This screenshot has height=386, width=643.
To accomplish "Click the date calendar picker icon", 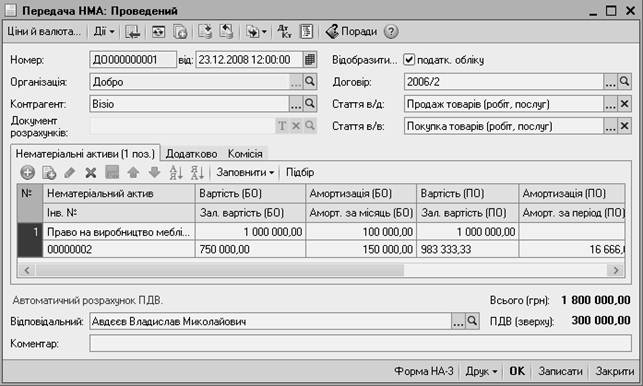I will pos(310,60).
